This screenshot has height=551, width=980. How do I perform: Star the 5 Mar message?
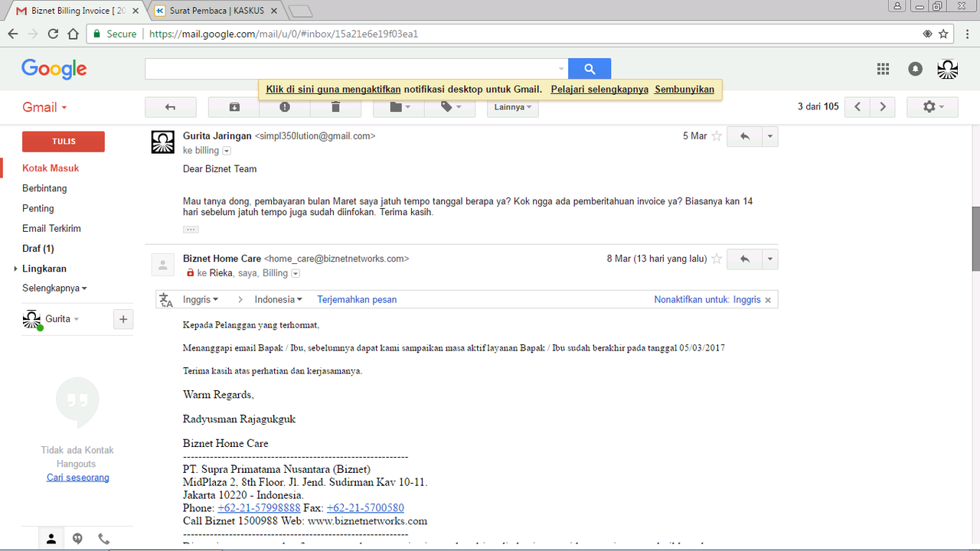[717, 136]
